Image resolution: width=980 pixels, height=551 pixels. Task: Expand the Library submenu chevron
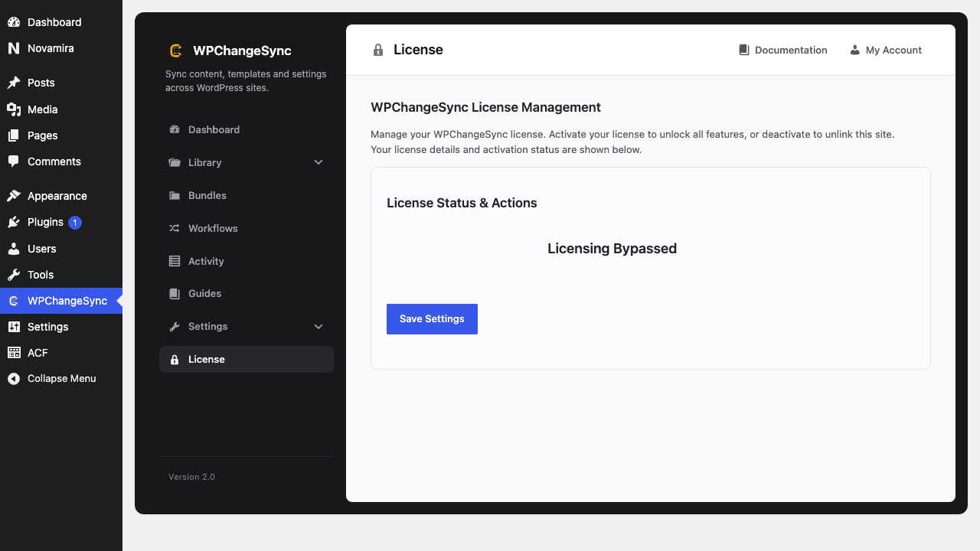pyautogui.click(x=318, y=162)
